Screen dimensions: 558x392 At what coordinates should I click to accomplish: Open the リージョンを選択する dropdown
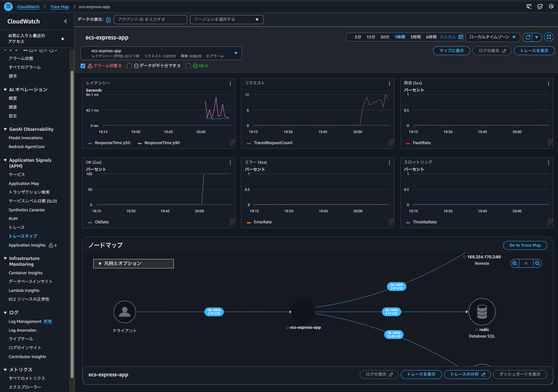pos(227,20)
